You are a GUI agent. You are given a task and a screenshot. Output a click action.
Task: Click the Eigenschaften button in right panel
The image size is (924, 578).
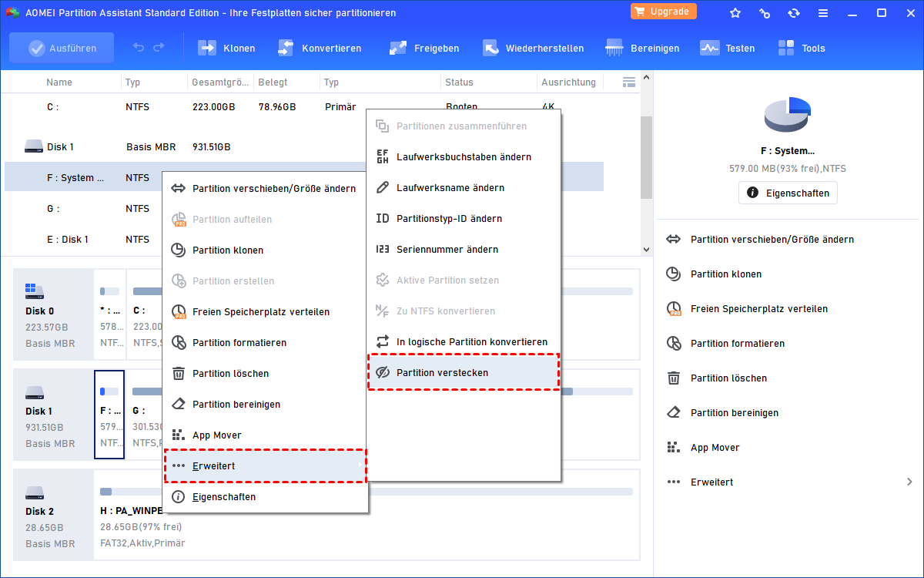[x=788, y=193]
